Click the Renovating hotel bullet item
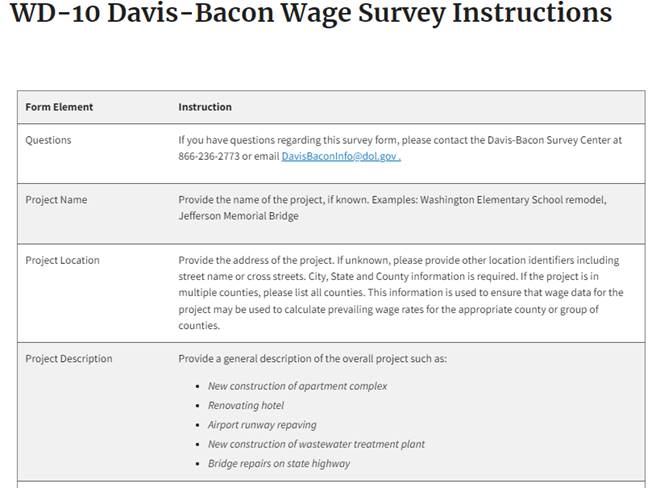This screenshot has height=488, width=660. click(246, 405)
